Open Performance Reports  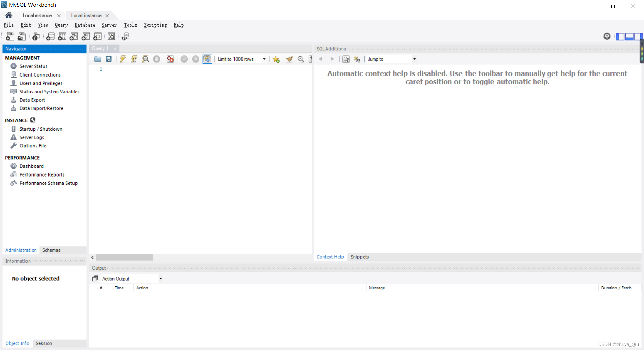(42, 174)
